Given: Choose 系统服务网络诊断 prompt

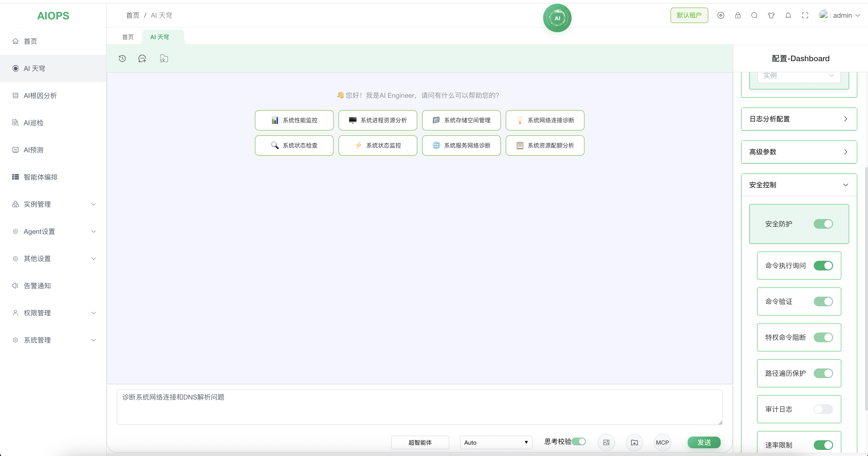Looking at the screenshot, I should 461,145.
